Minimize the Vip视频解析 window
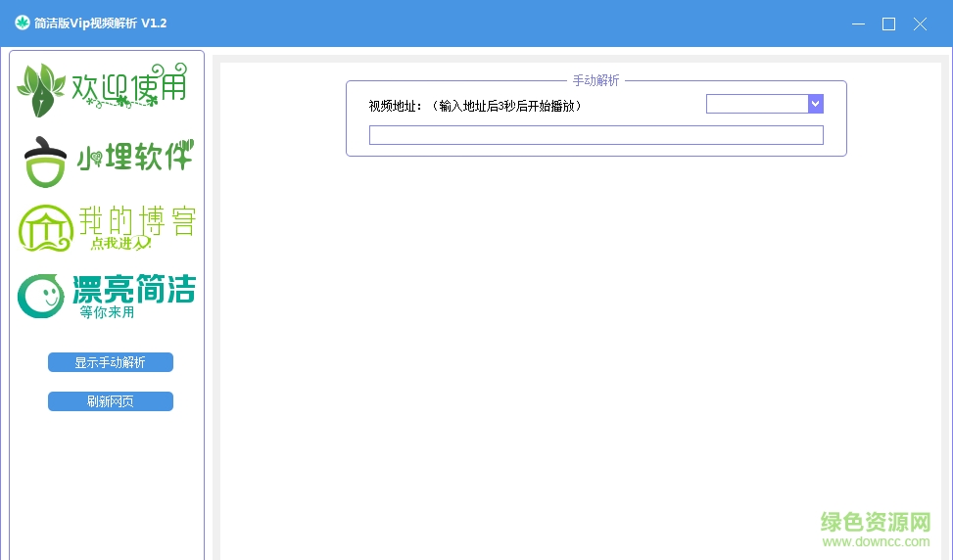This screenshot has width=953, height=560. click(858, 23)
